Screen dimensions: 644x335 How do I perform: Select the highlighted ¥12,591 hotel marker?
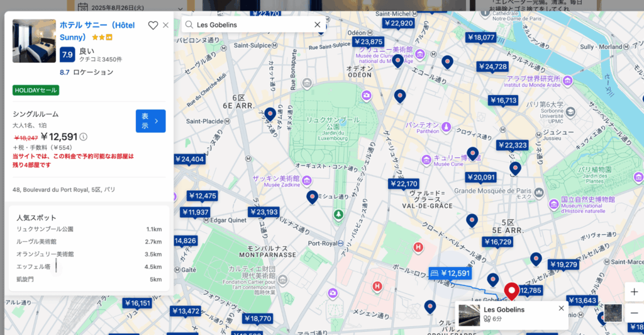pyautogui.click(x=450, y=273)
